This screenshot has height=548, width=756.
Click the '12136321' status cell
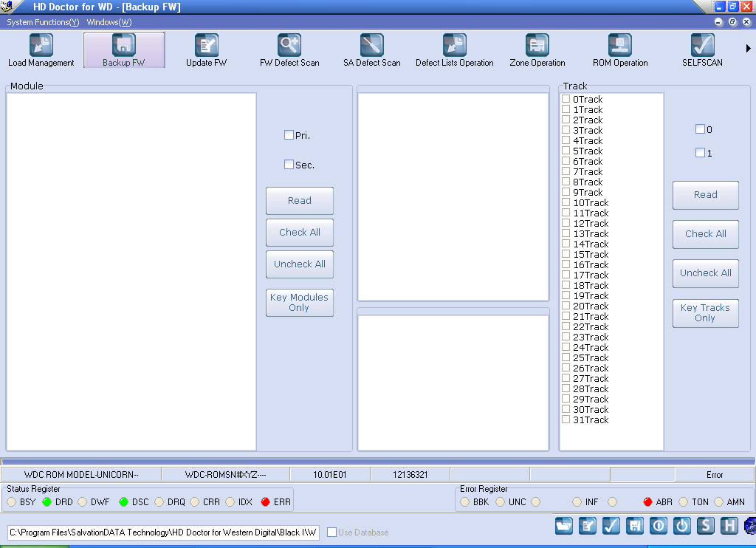click(x=410, y=475)
